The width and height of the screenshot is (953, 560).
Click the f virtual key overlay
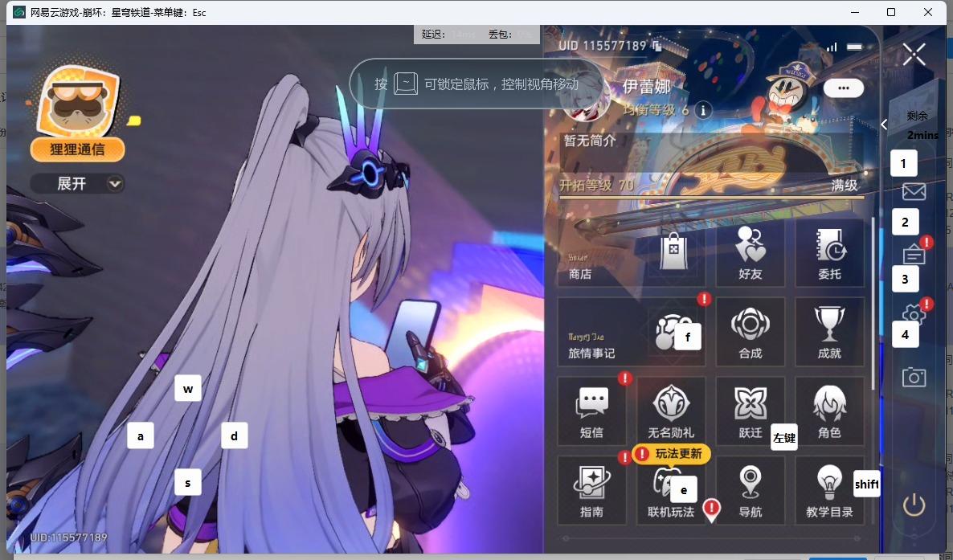point(687,337)
